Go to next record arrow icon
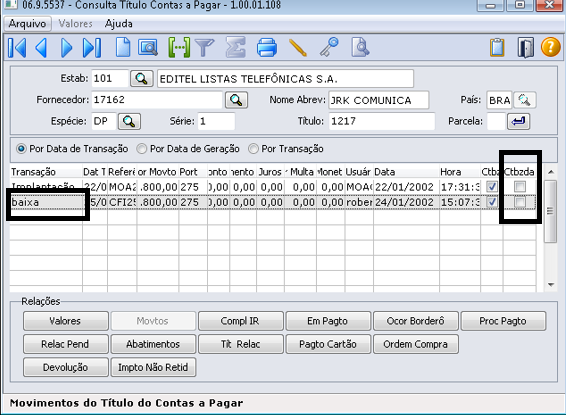Viewport: 567px width, 415px height. (x=67, y=47)
